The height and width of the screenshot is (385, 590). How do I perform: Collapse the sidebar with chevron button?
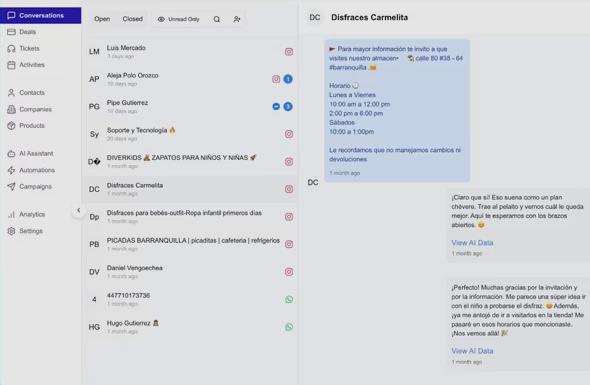(78, 210)
